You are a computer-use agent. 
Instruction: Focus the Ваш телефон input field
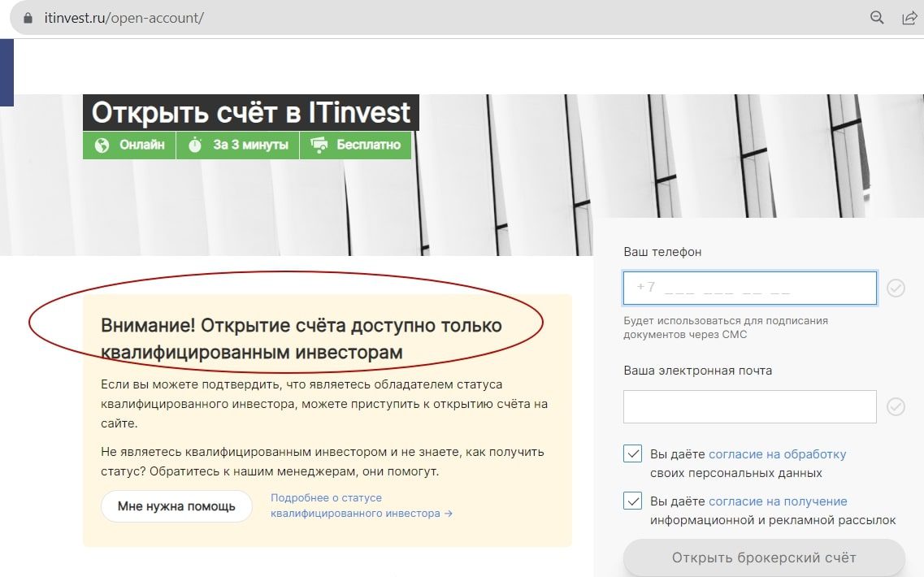[x=749, y=288]
